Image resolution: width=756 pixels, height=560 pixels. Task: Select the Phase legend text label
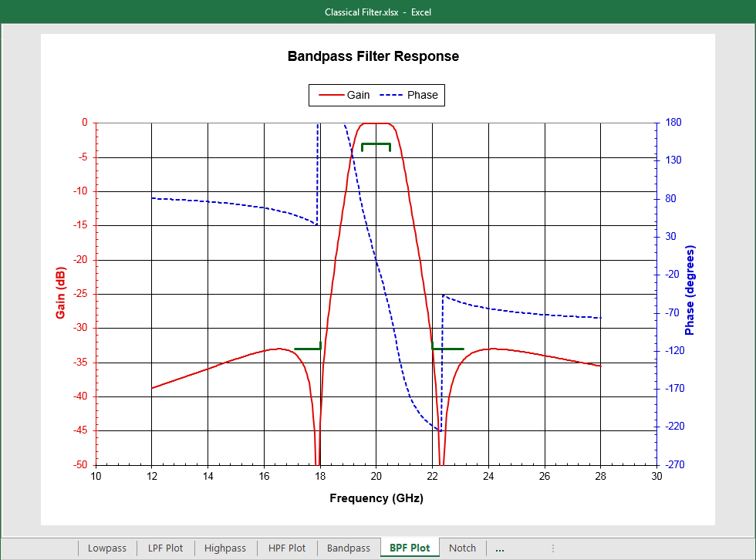tap(422, 95)
